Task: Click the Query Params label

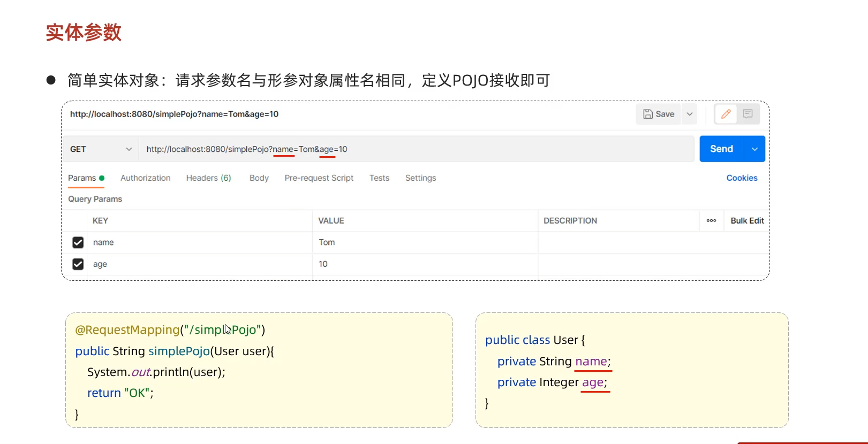Action: pyautogui.click(x=95, y=199)
